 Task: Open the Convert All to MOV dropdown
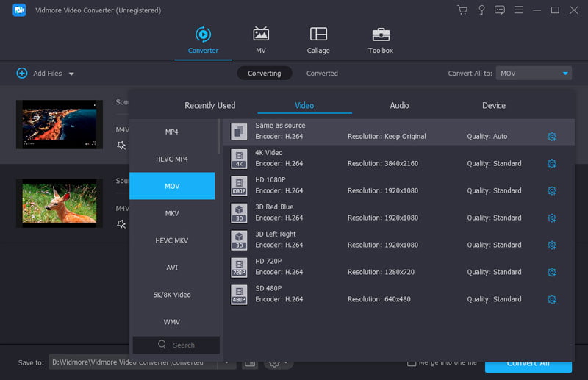[534, 74]
